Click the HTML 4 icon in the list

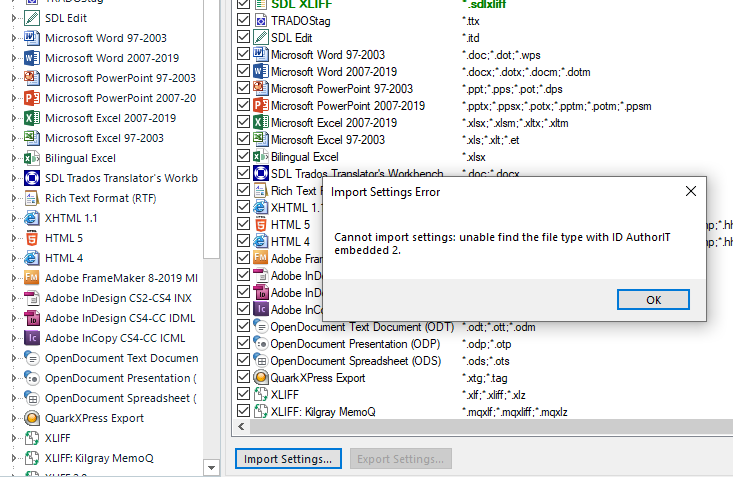coord(261,242)
